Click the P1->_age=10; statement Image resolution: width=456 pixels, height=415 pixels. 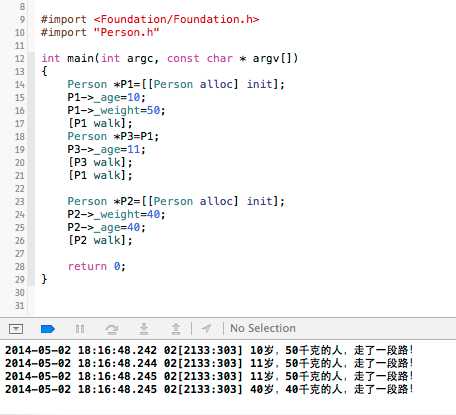(x=106, y=98)
